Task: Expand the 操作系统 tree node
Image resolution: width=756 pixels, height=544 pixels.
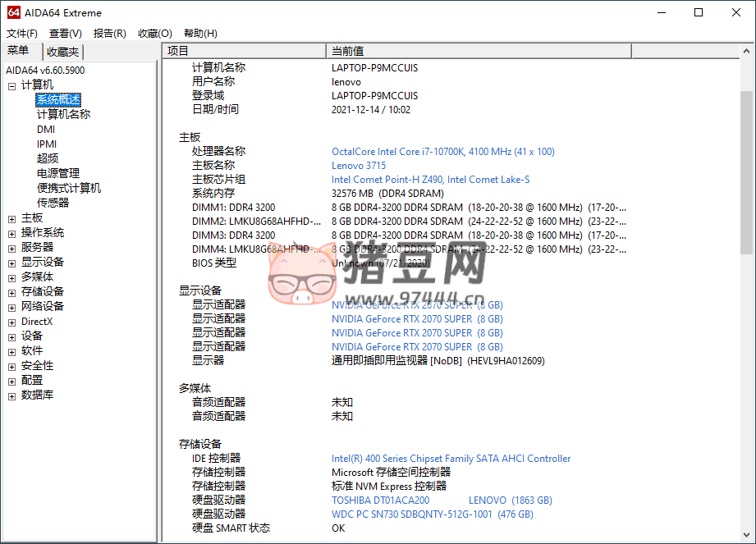Action: point(11,233)
